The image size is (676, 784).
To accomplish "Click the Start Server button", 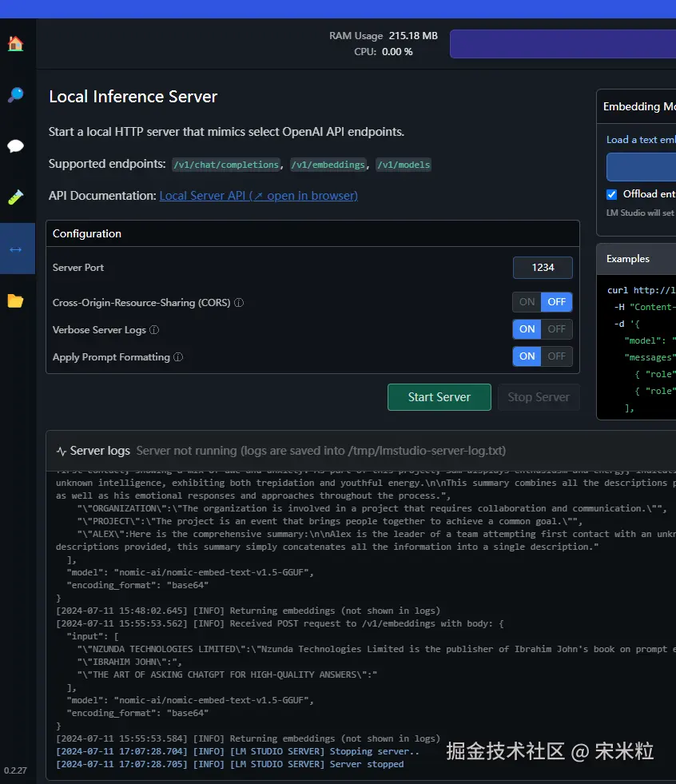I will tap(439, 397).
